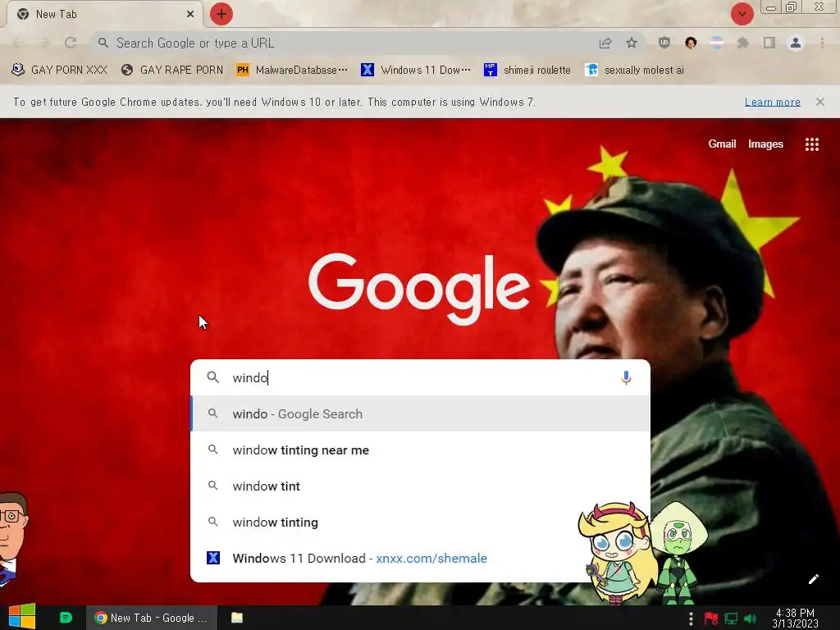Open Gmail link
The width and height of the screenshot is (840, 630).
coord(722,144)
